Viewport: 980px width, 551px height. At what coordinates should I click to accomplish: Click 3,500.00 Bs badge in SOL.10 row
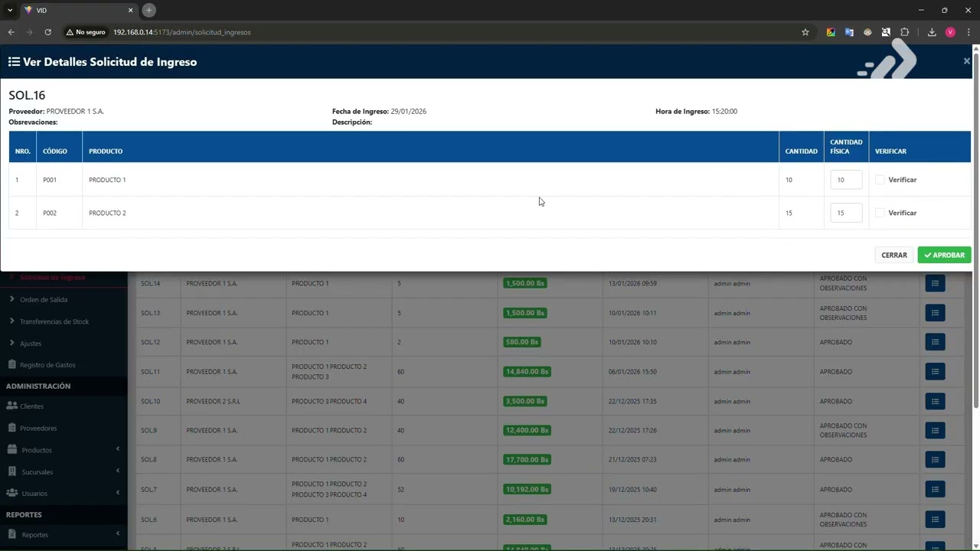(524, 401)
